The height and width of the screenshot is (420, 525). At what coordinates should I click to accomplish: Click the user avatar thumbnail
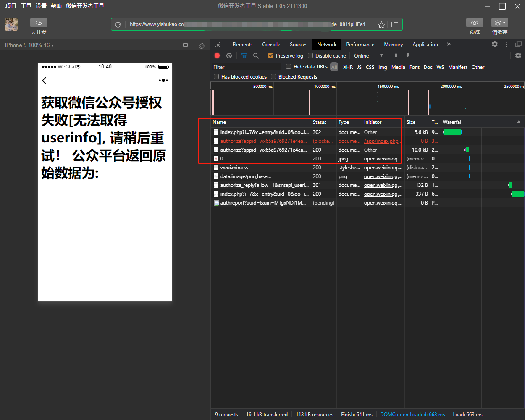[11, 24]
